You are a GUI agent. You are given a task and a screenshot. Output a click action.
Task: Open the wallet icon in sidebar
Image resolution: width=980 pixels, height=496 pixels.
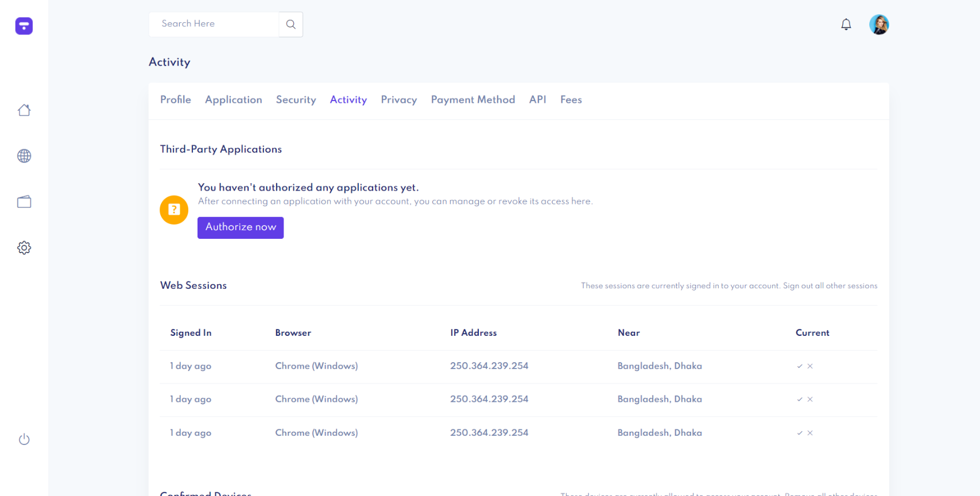pos(24,202)
